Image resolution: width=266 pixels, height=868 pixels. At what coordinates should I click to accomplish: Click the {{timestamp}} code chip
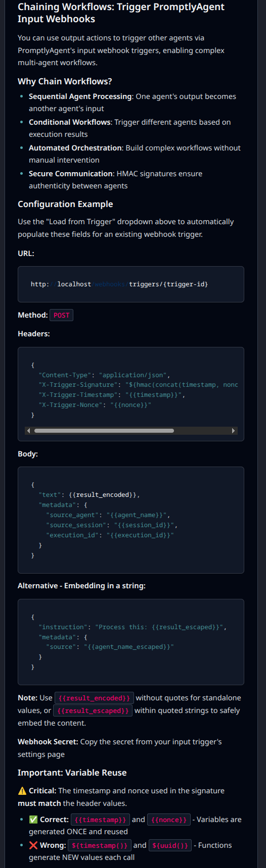click(100, 820)
